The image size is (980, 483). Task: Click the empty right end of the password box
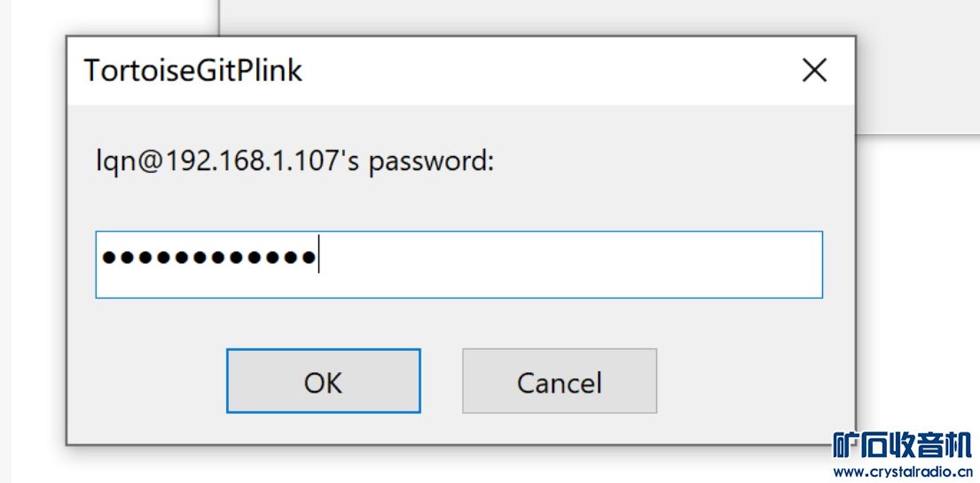click(x=754, y=264)
